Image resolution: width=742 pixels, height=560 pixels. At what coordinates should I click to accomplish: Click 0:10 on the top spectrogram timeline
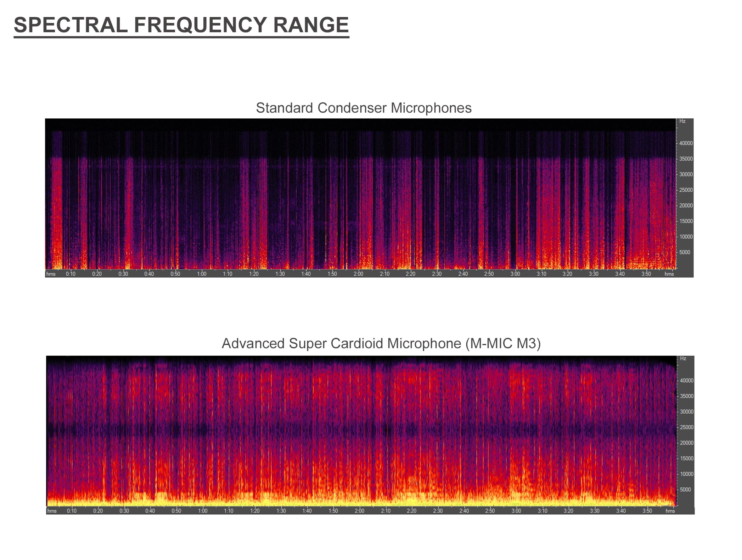71,274
